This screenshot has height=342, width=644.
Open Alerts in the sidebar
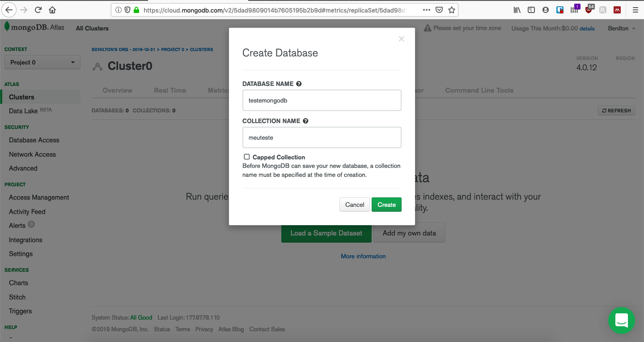pos(17,226)
